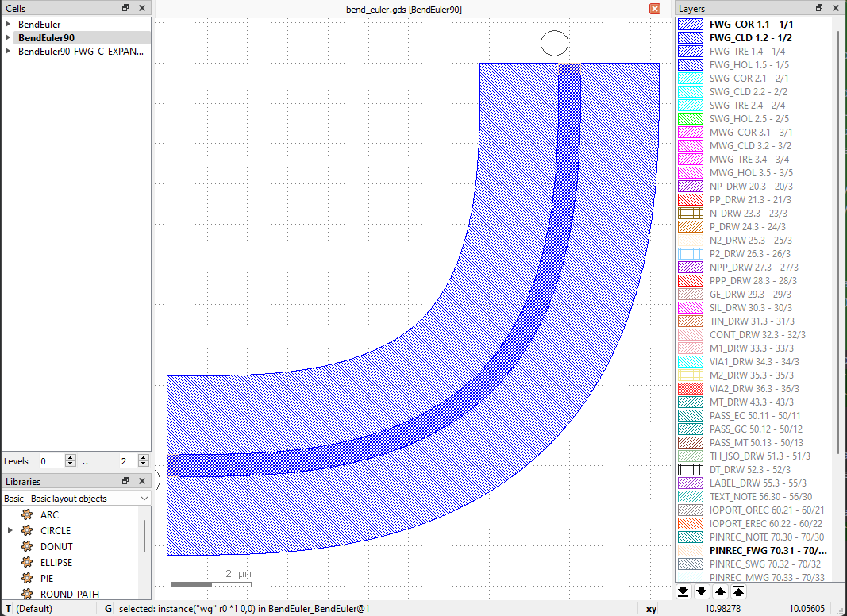Close the bend_euler.gds view with red X

655,9
